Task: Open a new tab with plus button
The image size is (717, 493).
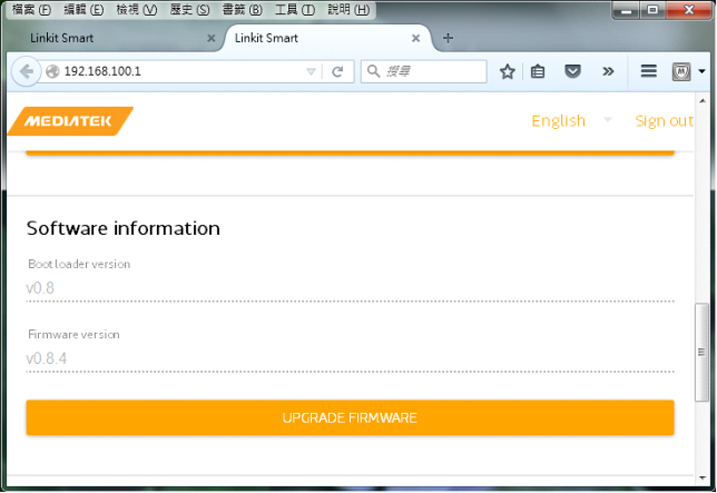Action: (x=448, y=38)
